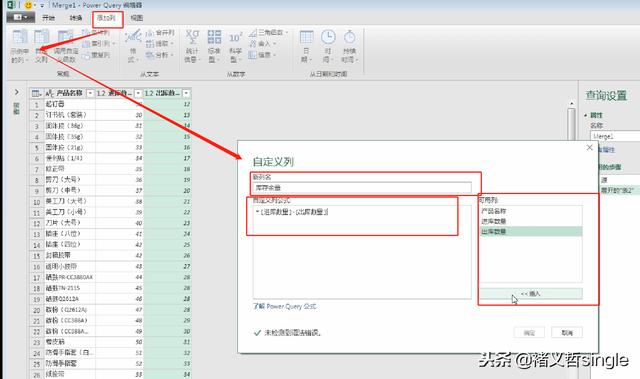Image resolution: width=640 pixels, height=379 pixels.
Task: Open Column From Examples (示例中的列) tool
Action: (20, 46)
